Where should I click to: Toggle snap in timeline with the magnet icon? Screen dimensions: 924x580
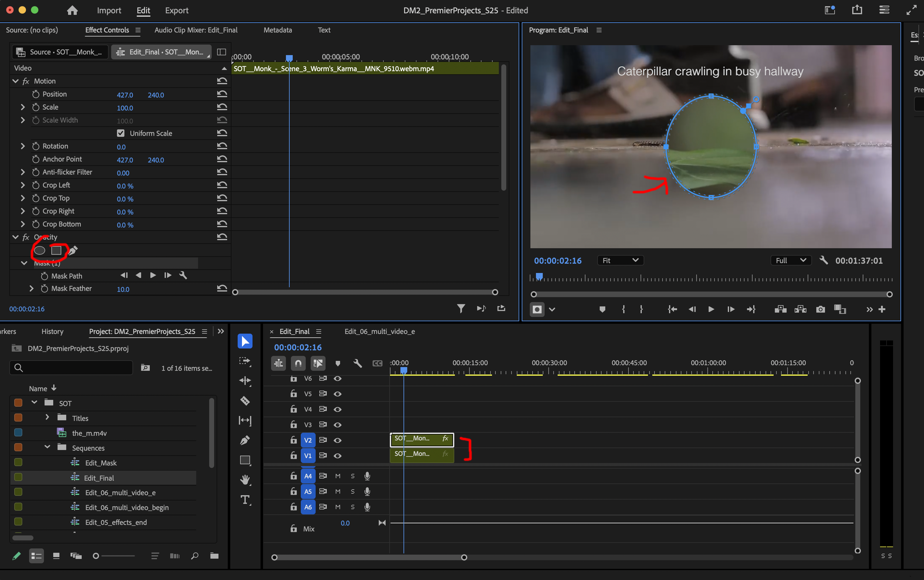tap(298, 363)
